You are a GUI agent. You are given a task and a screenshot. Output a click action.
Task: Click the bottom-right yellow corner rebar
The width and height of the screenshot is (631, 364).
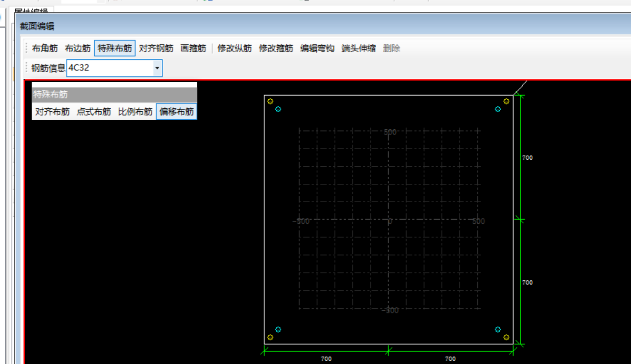[506, 337]
